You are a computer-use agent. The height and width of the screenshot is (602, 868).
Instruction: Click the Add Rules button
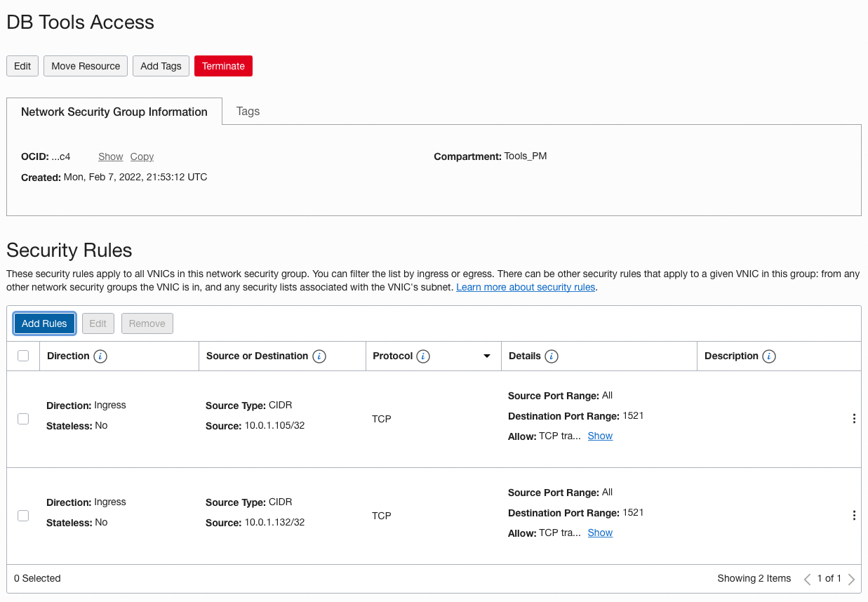click(x=44, y=323)
